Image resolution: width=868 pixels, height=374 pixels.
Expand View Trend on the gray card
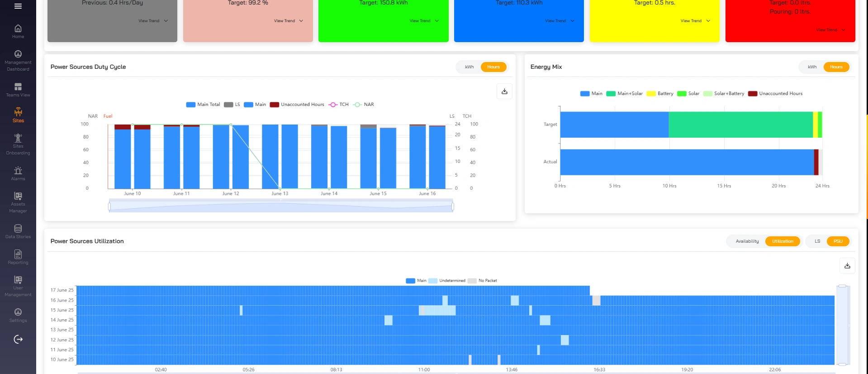[x=153, y=21]
